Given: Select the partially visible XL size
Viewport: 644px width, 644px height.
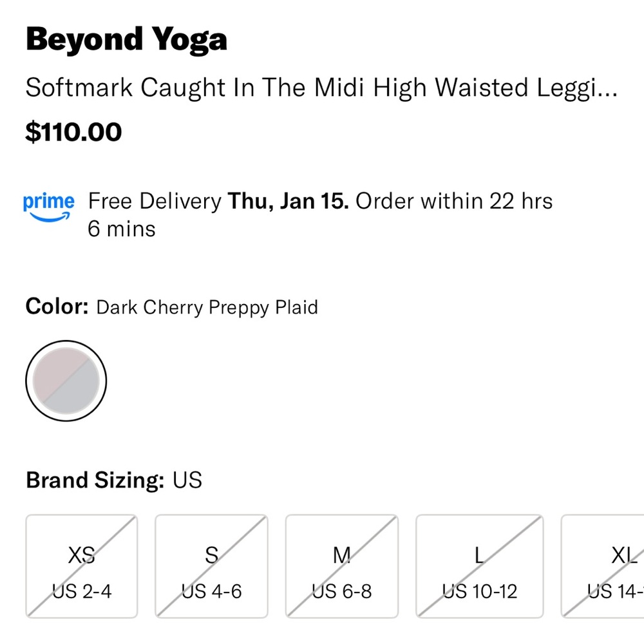Looking at the screenshot, I should click(605, 565).
